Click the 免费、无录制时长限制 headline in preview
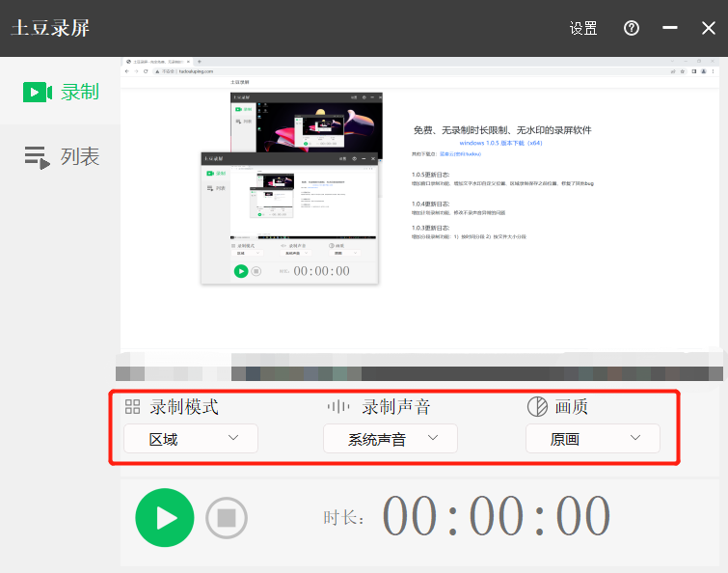This screenshot has width=728, height=573. (x=502, y=130)
